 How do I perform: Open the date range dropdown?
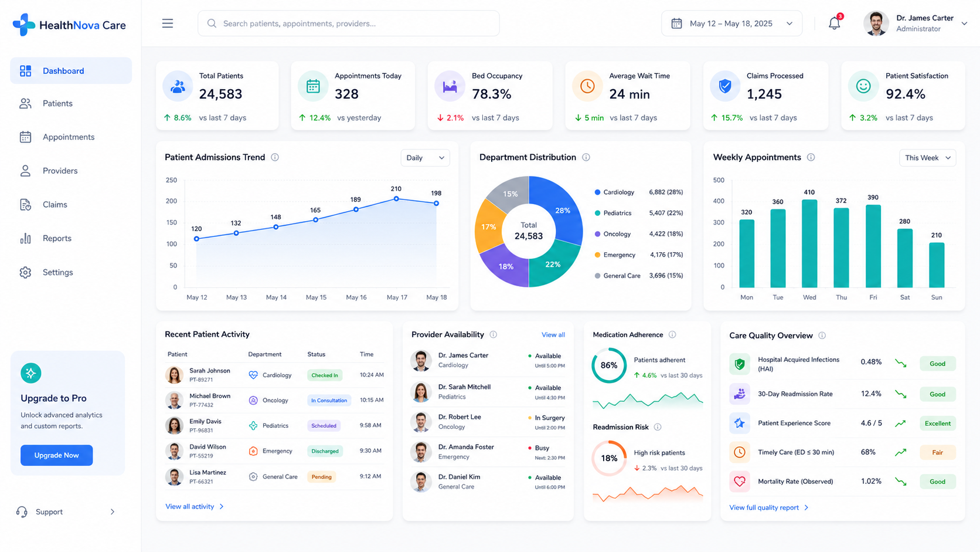tap(731, 23)
